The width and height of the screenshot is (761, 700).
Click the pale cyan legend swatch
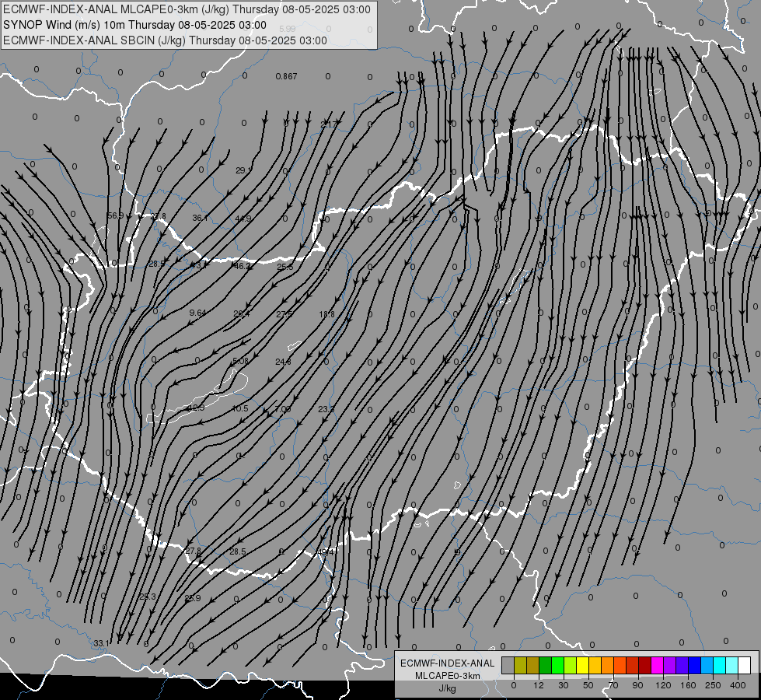click(x=732, y=665)
